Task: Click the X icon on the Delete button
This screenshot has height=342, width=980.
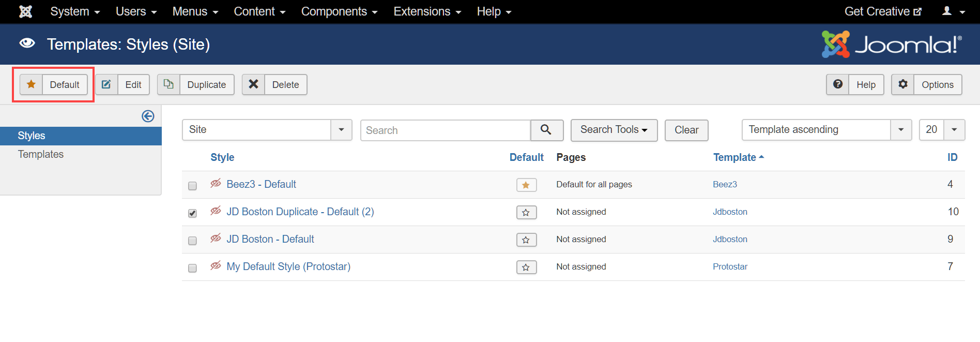Action: pos(253,84)
